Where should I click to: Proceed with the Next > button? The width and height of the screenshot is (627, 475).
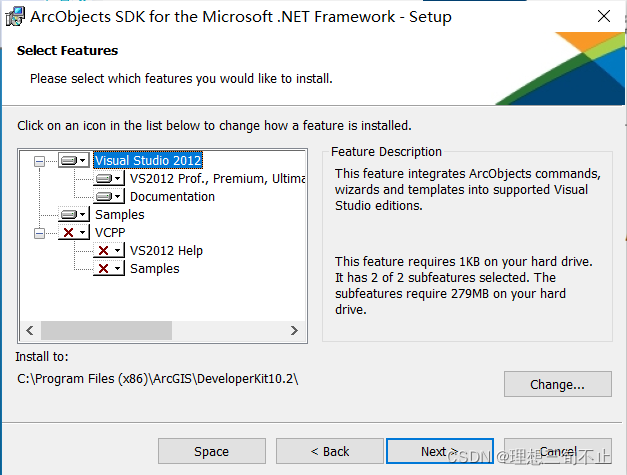pos(440,451)
